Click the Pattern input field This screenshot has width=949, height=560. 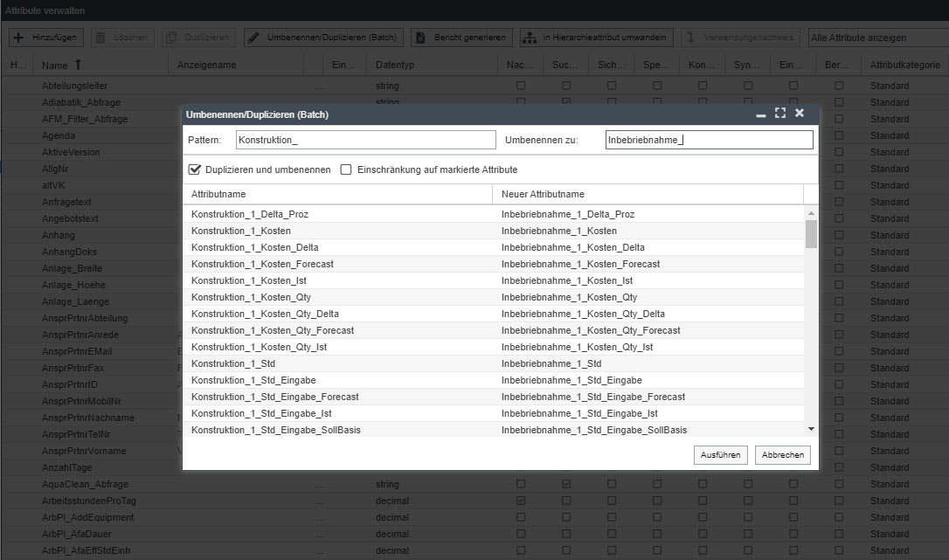tap(365, 140)
